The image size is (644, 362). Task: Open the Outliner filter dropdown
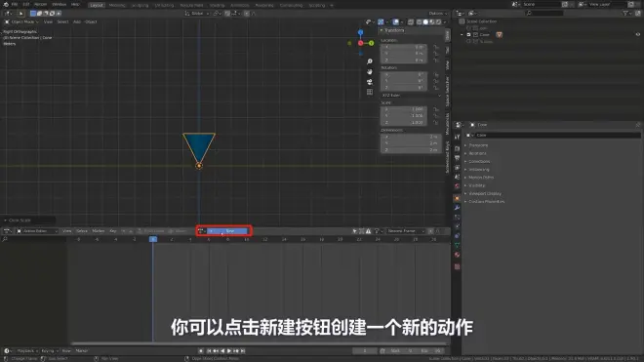pos(626,14)
